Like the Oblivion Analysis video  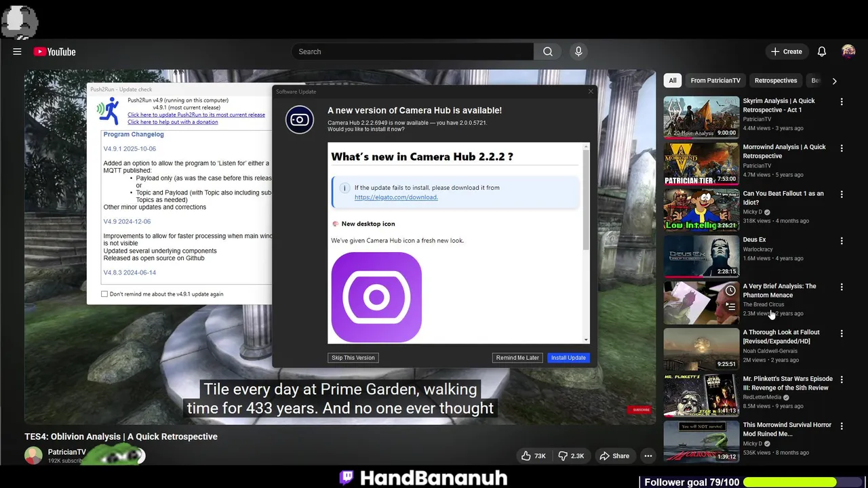point(534,456)
